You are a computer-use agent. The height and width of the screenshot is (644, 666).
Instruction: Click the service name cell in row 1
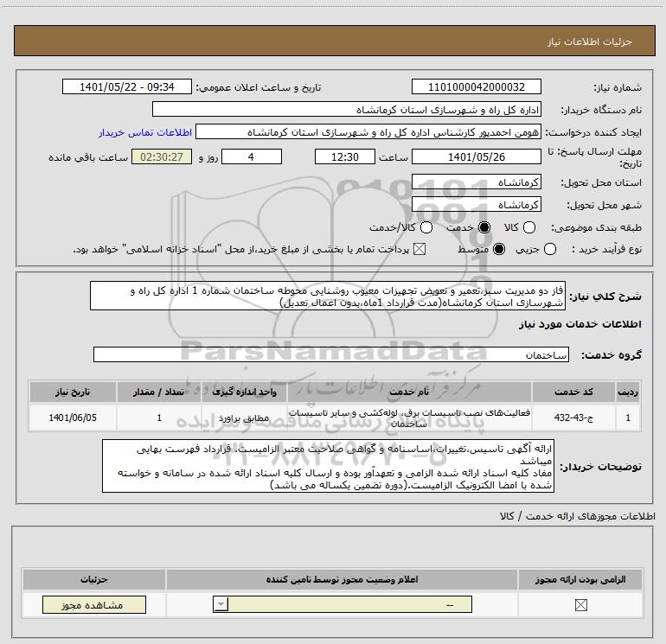[x=409, y=418]
